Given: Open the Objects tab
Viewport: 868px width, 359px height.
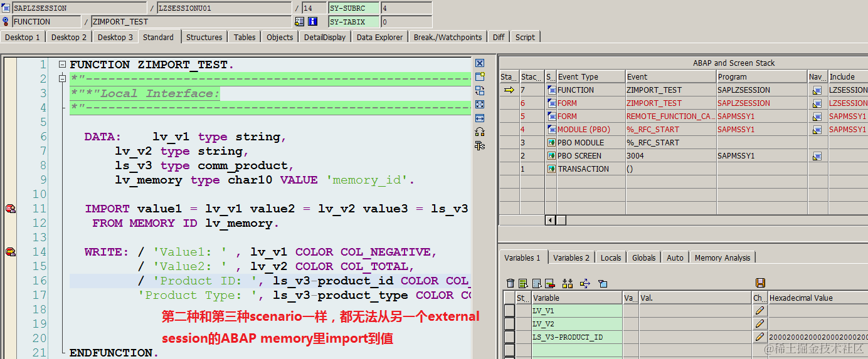Looking at the screenshot, I should pos(280,37).
